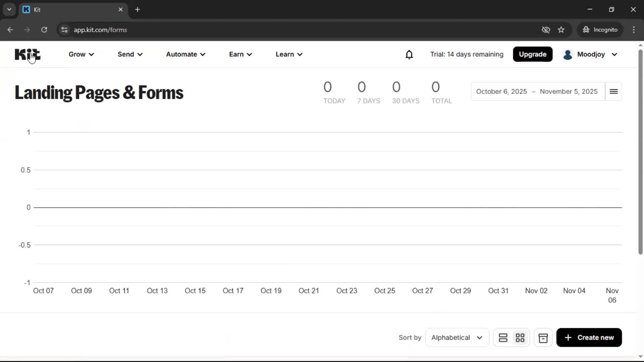Screen dimensions: 644x362
Task: Switch to grid view layout
Action: coord(521,338)
